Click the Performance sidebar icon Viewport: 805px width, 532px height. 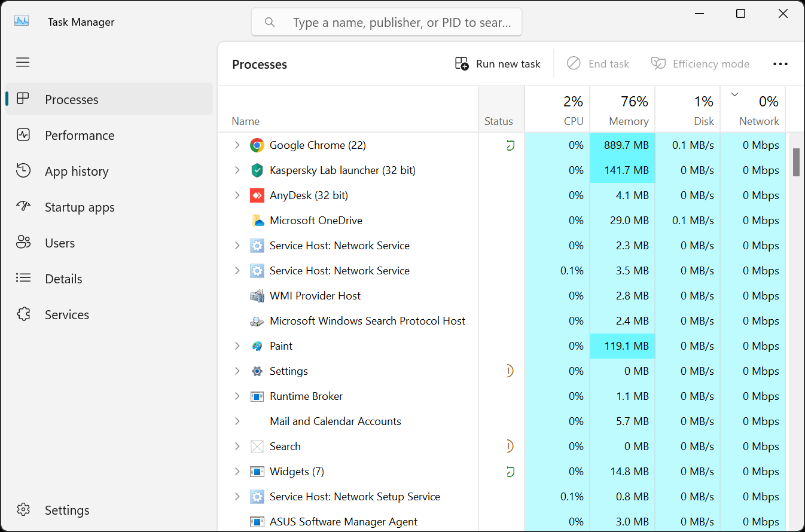[23, 134]
